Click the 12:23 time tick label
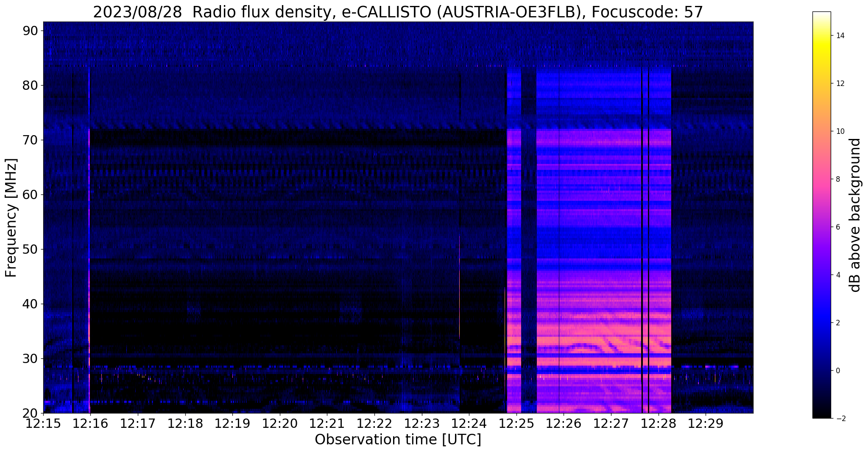 pos(421,424)
